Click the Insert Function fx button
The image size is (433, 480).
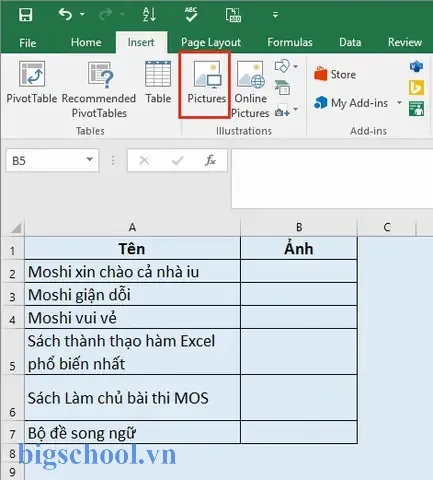[x=210, y=160]
